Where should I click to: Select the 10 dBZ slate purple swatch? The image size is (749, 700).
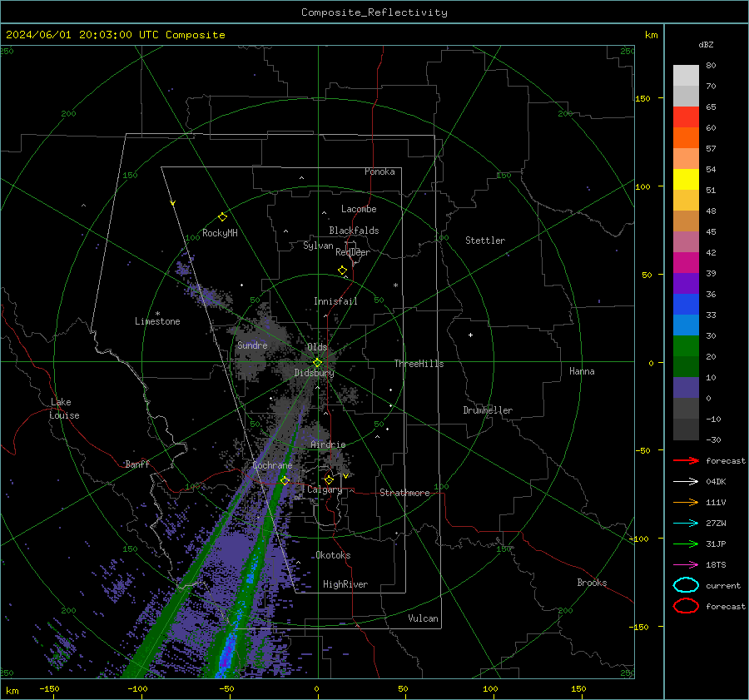[686, 388]
